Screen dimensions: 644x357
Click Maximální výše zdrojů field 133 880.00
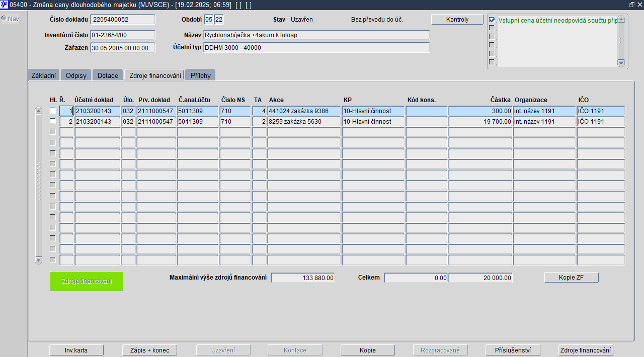(303, 278)
